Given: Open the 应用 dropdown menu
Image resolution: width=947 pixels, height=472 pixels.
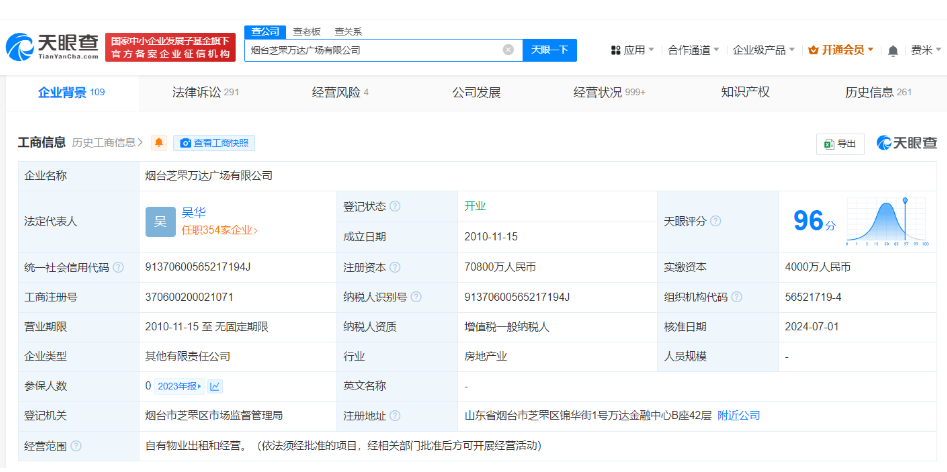Looking at the screenshot, I should 633,50.
